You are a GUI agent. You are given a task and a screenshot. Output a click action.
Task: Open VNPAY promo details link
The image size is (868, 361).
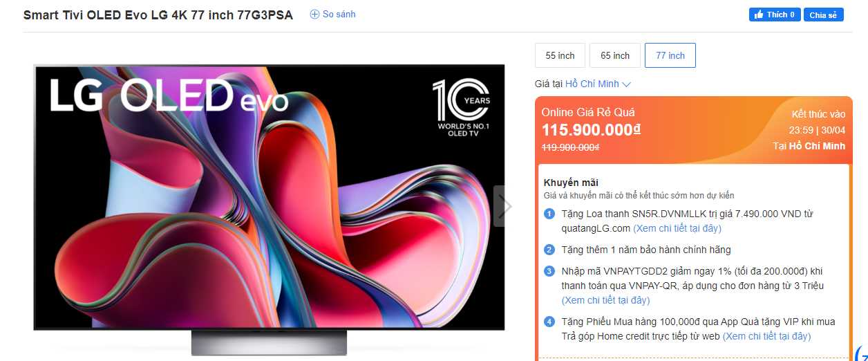coord(605,300)
